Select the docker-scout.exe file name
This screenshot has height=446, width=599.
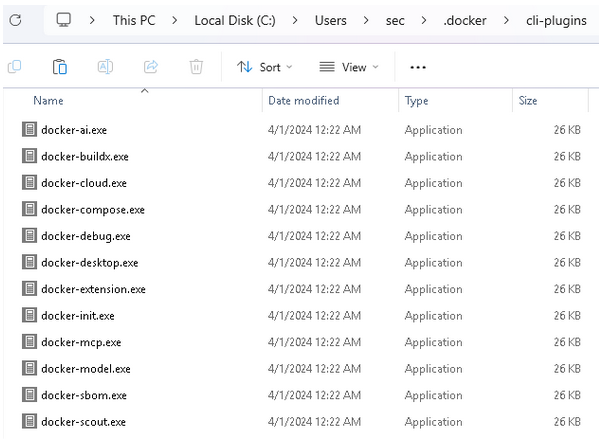(84, 422)
